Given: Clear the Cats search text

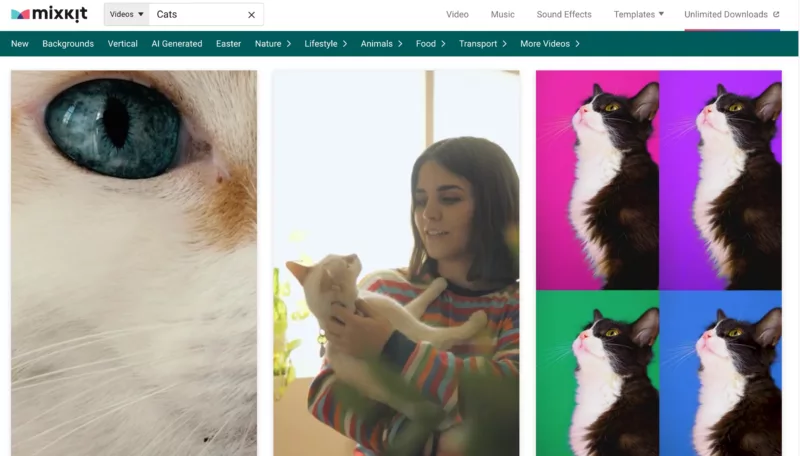Looking at the screenshot, I should [251, 15].
